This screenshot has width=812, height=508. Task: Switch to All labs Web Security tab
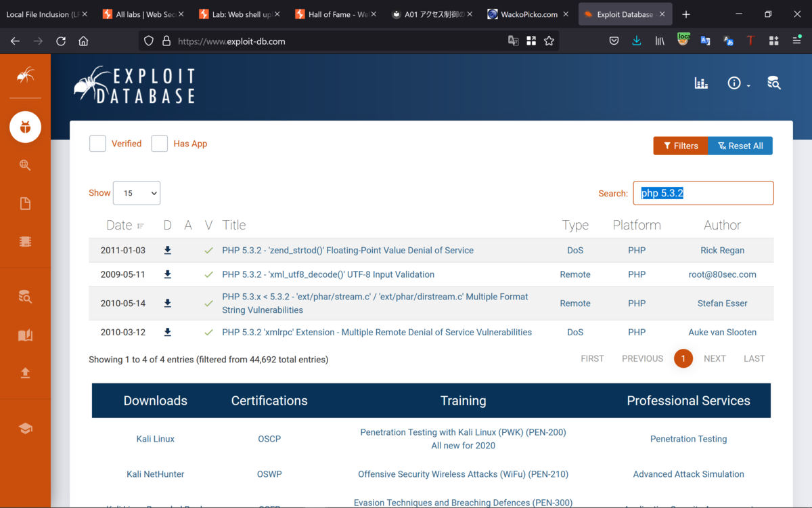tap(143, 14)
